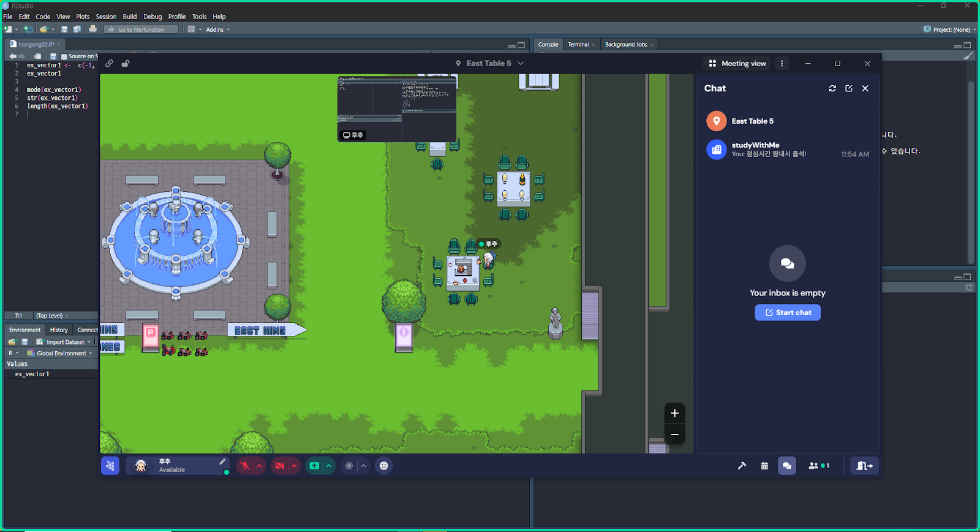The image size is (980, 532).
Task: Zoom in the map with the plus button
Action: pos(674,413)
